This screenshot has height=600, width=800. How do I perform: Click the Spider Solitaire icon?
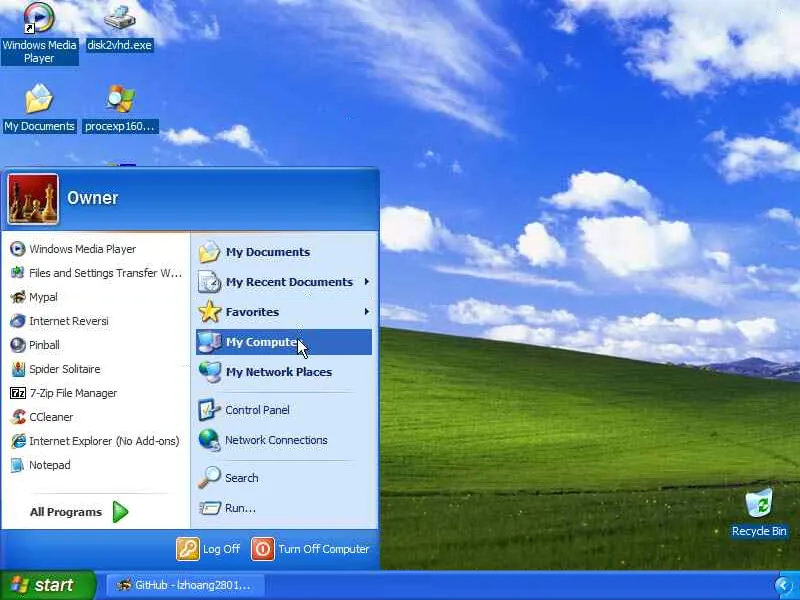click(18, 369)
